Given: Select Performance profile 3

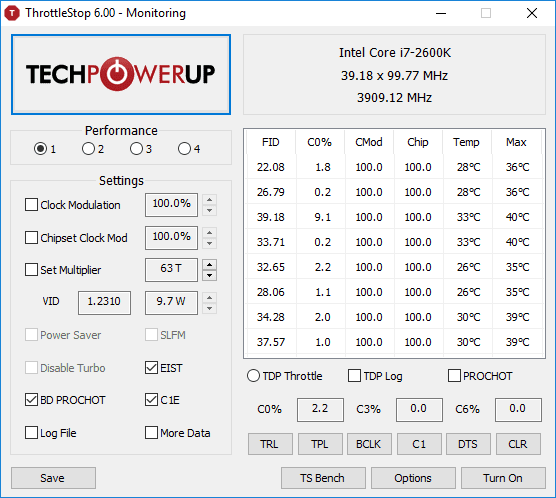Looking at the screenshot, I should [x=136, y=149].
